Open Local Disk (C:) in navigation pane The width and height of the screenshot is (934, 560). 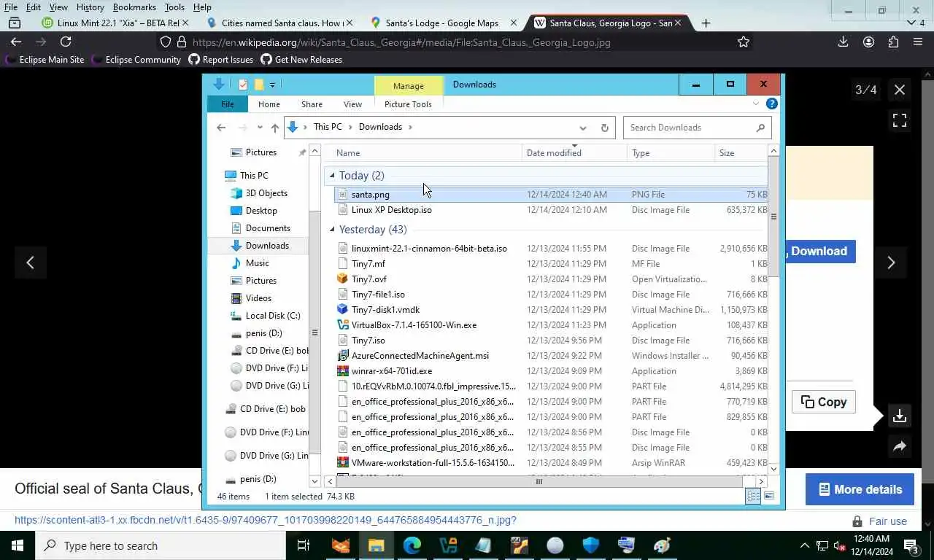click(272, 316)
